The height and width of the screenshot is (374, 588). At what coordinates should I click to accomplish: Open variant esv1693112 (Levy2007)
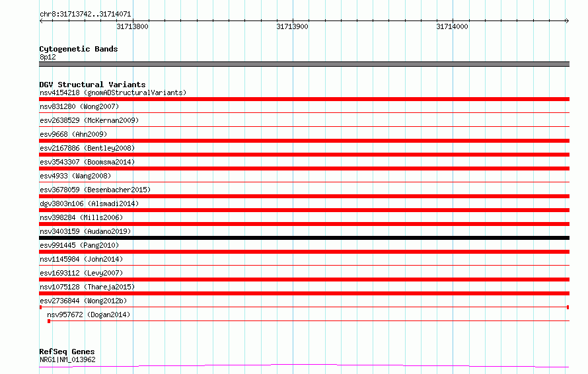[x=81, y=273]
